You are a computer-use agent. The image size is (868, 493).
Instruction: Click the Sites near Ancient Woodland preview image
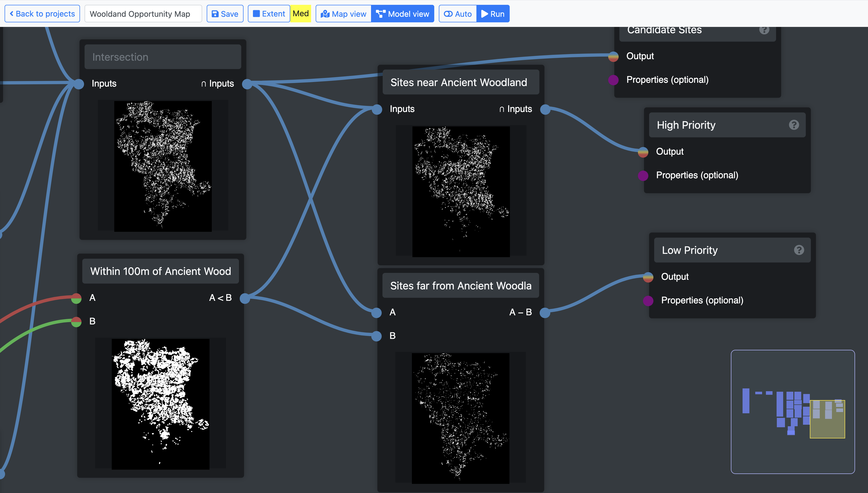(461, 191)
